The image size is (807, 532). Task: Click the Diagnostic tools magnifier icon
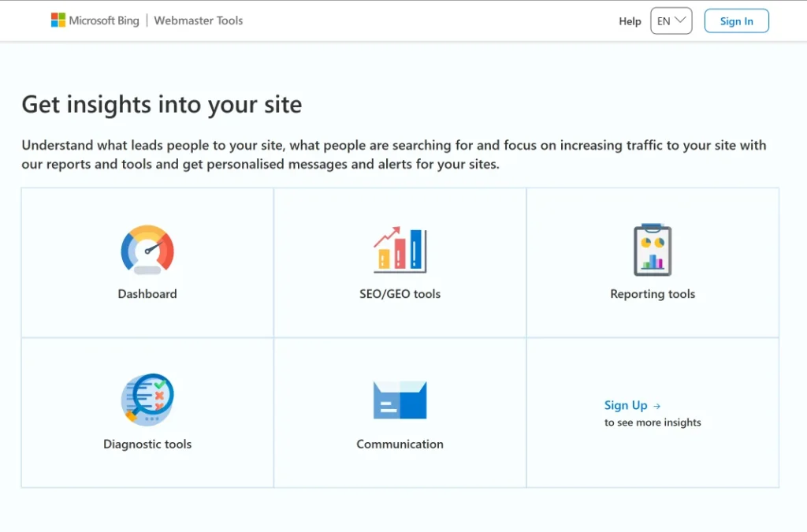[147, 400]
